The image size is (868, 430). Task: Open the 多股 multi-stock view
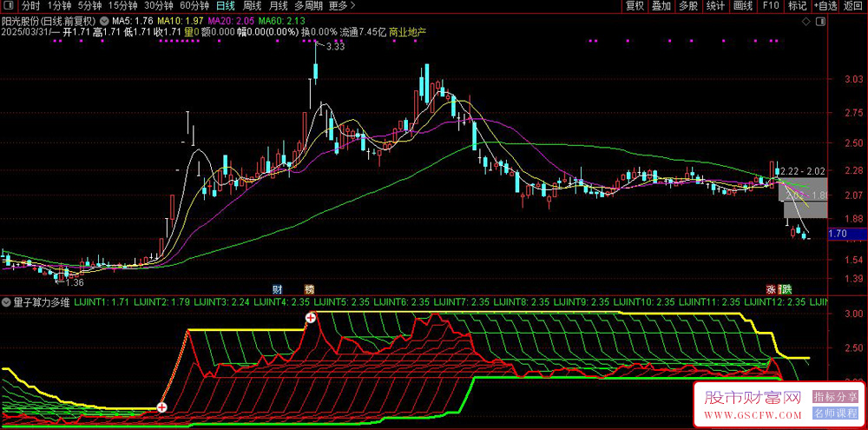tap(688, 6)
